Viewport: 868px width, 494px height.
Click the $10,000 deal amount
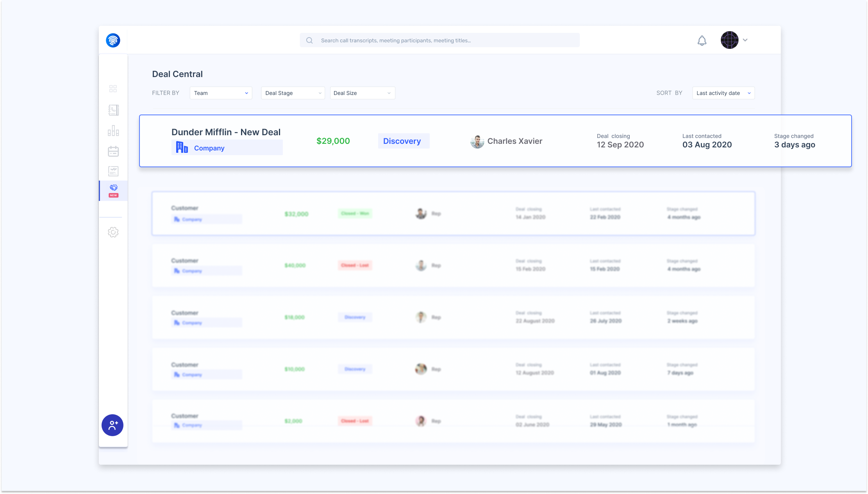pos(295,369)
